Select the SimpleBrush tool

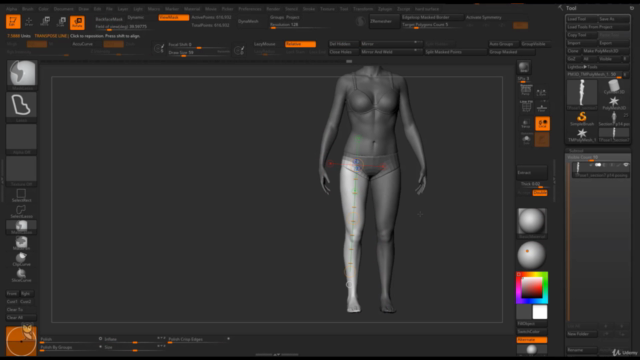[582, 119]
